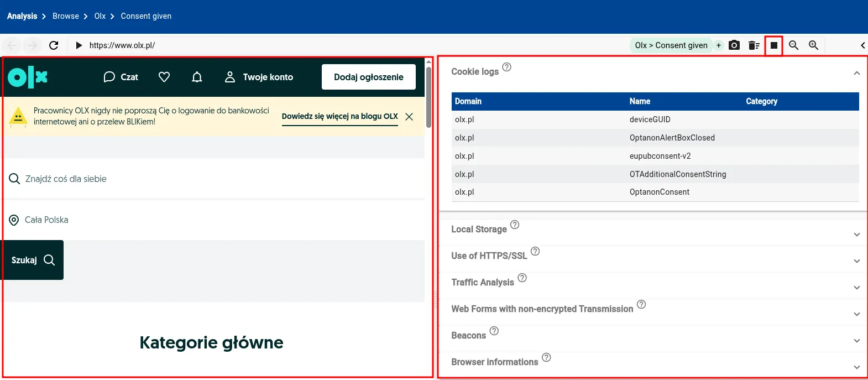The height and width of the screenshot is (380, 868).
Task: Reload the page with refresh icon
Action: 54,45
